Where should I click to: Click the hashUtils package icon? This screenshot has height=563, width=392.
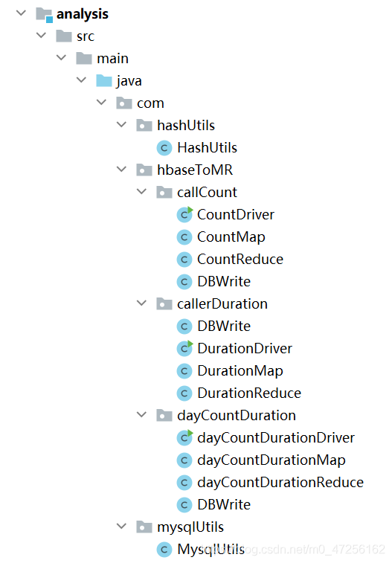click(x=144, y=125)
